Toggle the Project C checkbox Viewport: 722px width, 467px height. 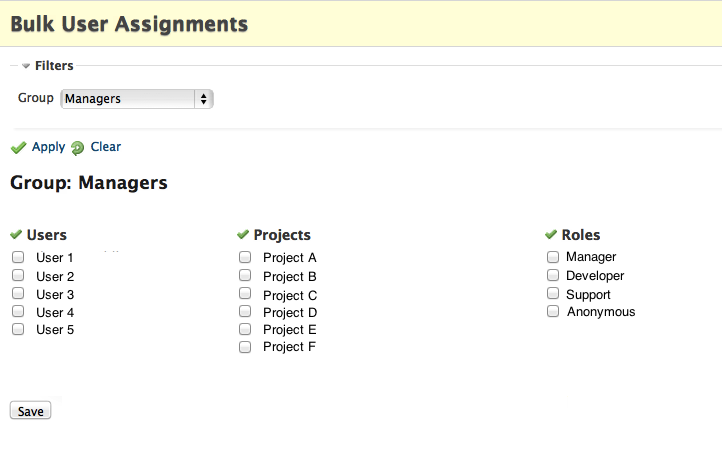click(x=245, y=293)
